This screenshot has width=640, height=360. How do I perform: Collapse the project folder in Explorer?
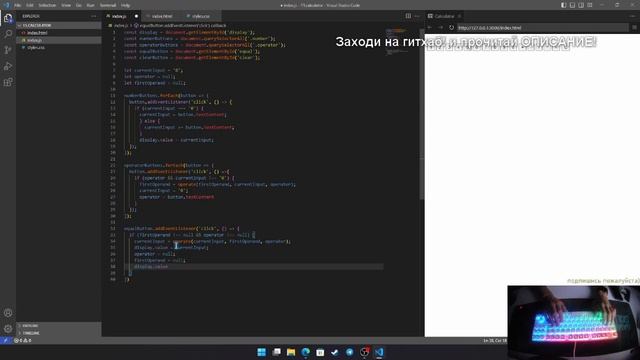pos(59,25)
